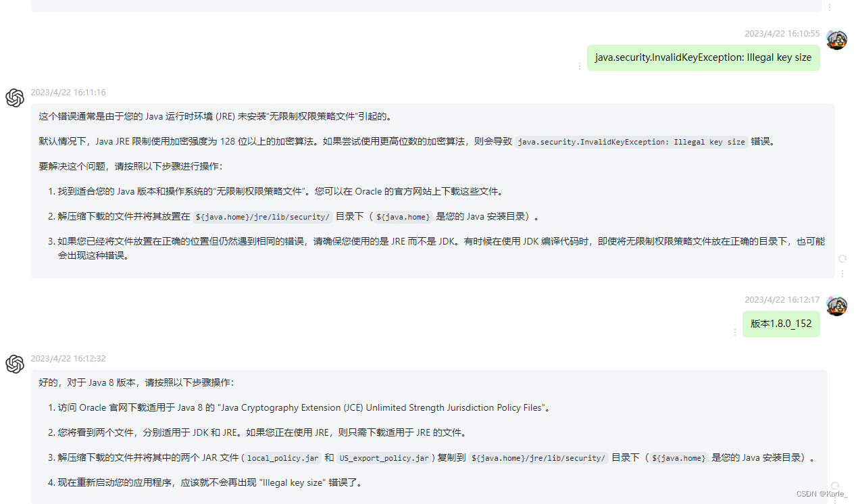Click the regenerate circular-arrow icon at the right edge
The image size is (858, 504).
pos(842,259)
